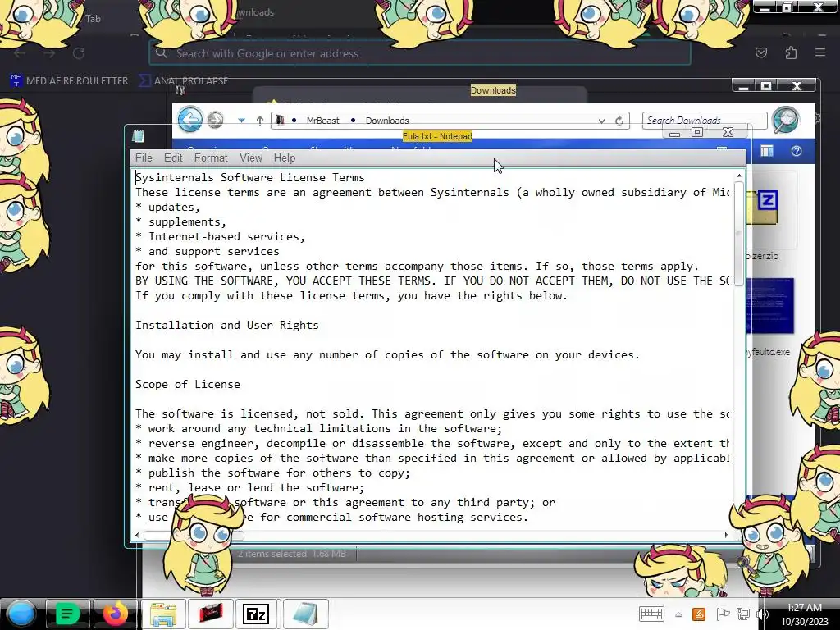This screenshot has height=630, width=840.
Task: Click the Search Downloads input field
Action: click(x=705, y=120)
